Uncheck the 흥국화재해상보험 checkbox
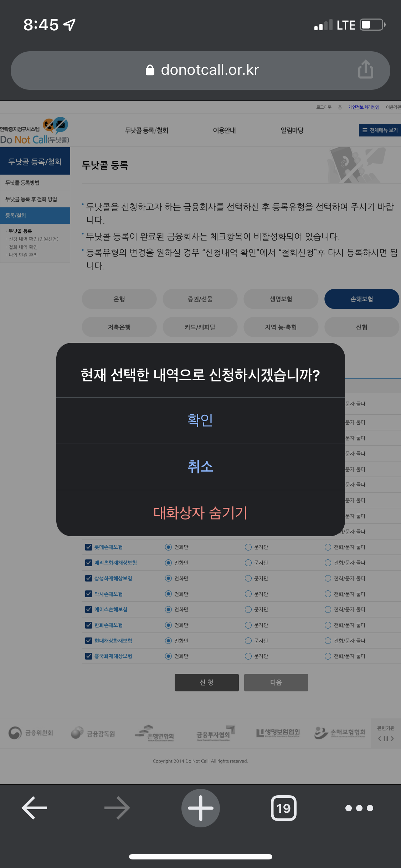 pyautogui.click(x=88, y=656)
